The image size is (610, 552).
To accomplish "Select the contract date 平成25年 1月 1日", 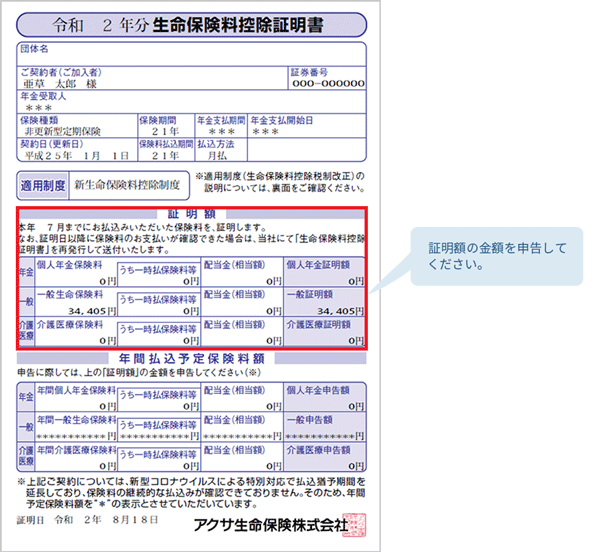I will 77,156.
